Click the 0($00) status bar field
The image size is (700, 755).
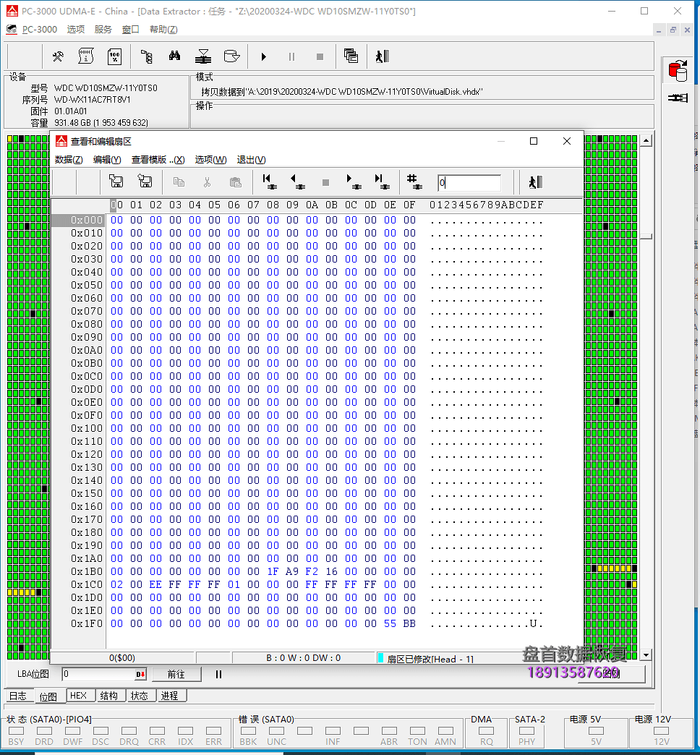tap(122, 658)
